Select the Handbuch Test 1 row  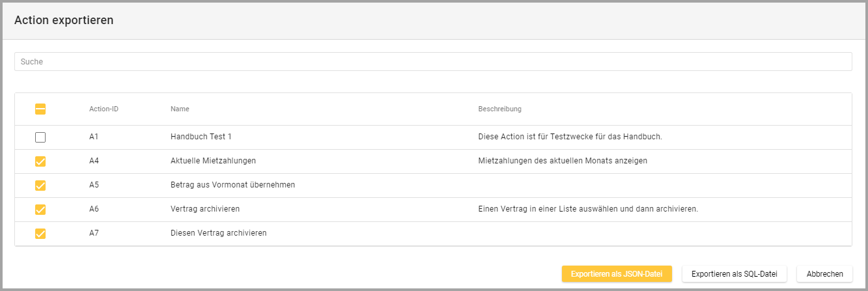201,137
